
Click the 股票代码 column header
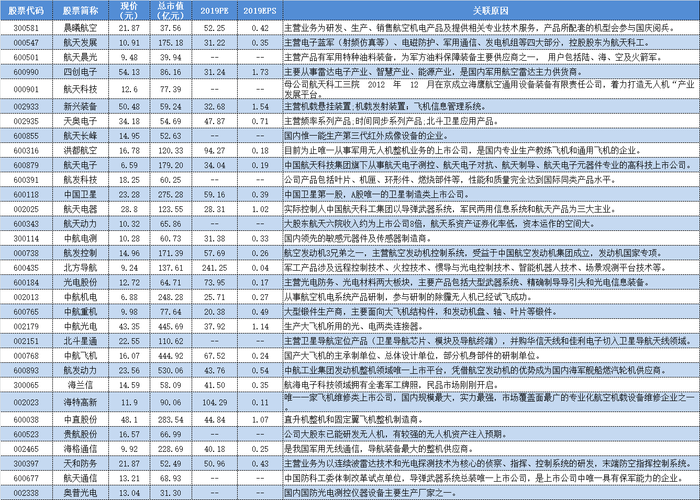(x=26, y=11)
